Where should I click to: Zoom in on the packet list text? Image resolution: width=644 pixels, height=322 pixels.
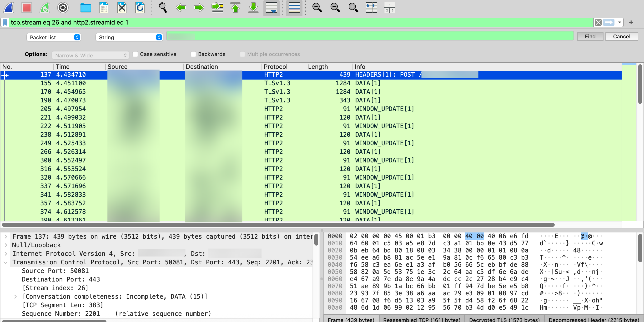[317, 8]
